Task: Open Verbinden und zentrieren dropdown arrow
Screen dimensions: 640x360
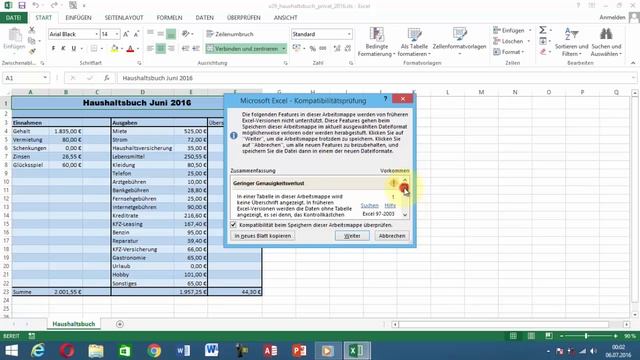Action: tap(284, 49)
